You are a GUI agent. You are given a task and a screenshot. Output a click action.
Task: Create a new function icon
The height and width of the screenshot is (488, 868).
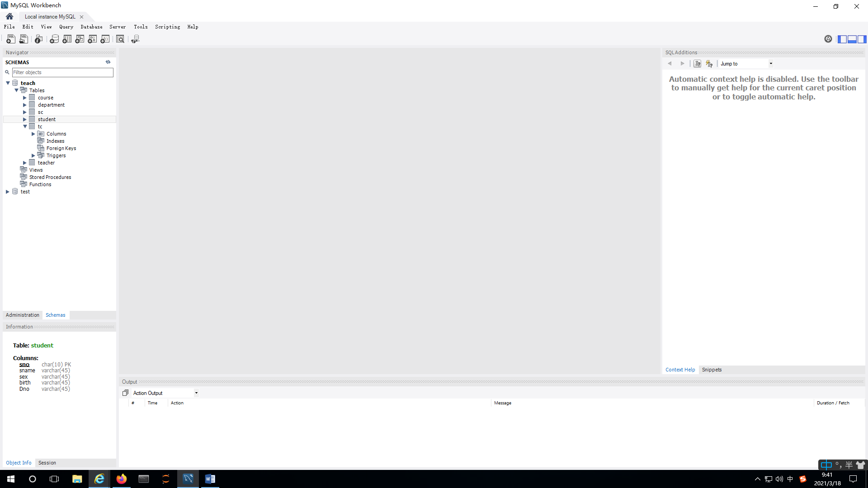click(x=105, y=39)
